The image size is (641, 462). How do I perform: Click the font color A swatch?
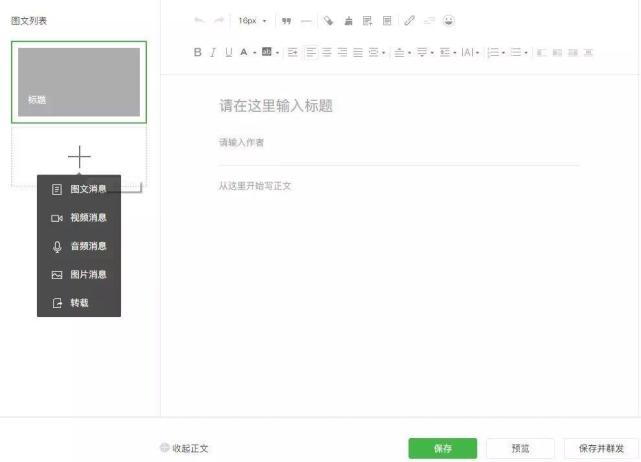(x=243, y=52)
